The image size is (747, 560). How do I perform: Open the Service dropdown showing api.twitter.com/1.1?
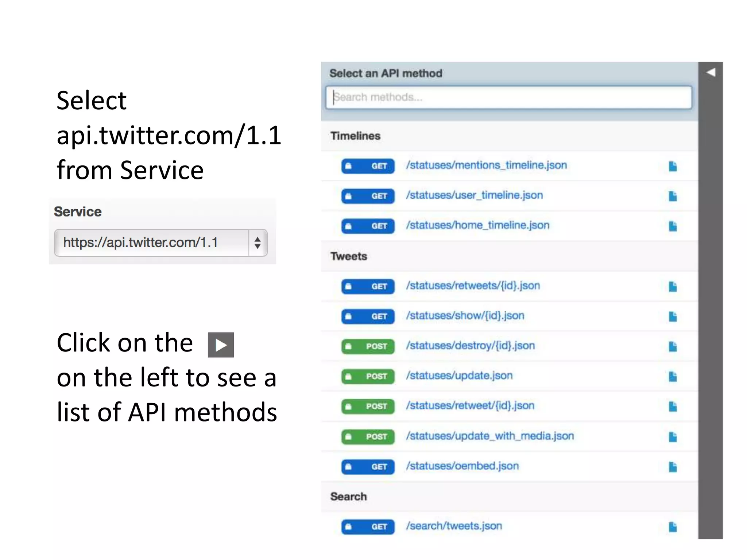coord(160,243)
